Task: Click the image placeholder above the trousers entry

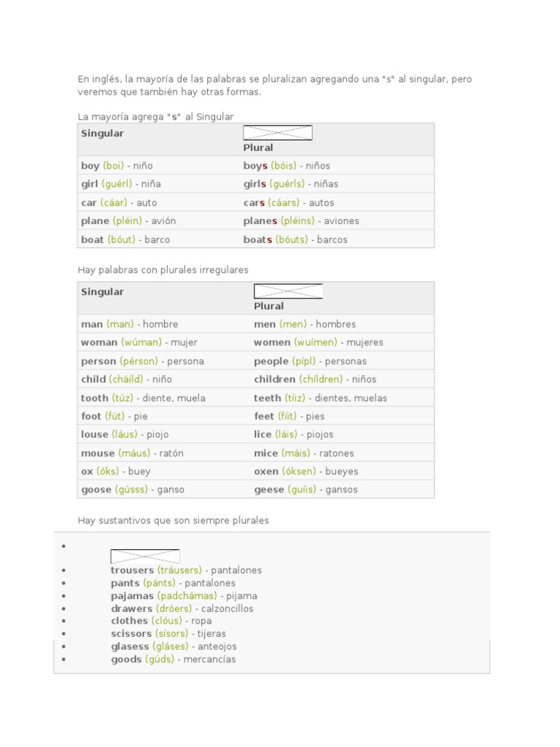Action: (145, 557)
